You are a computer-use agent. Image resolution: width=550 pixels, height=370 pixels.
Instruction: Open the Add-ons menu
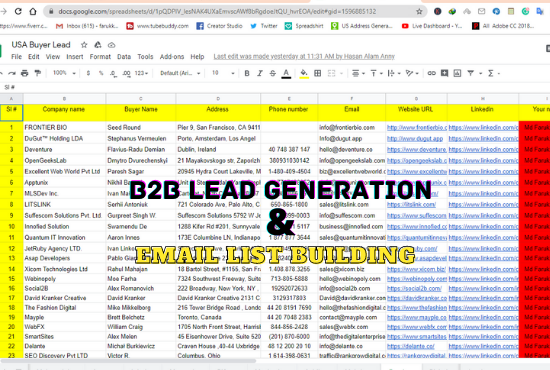tap(172, 57)
